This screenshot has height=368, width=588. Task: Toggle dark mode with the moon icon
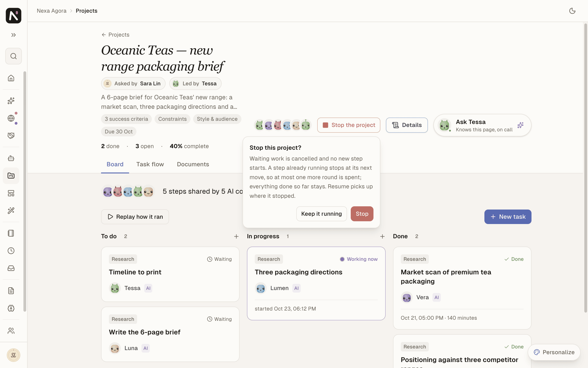pyautogui.click(x=572, y=11)
